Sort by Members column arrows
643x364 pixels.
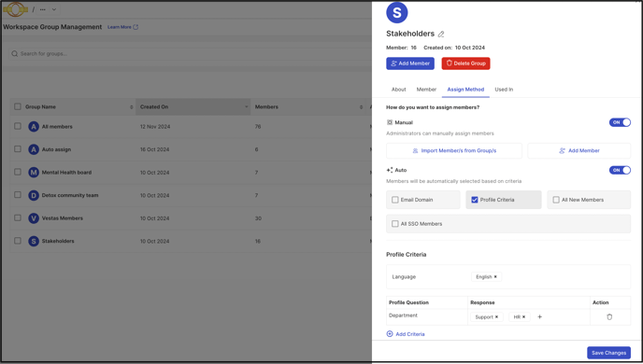pos(361,106)
